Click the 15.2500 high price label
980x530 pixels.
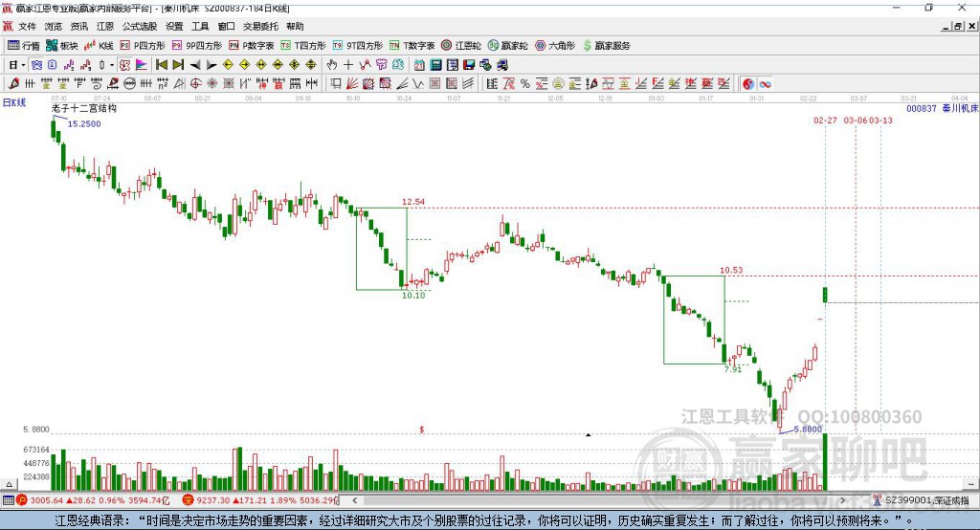click(x=84, y=123)
